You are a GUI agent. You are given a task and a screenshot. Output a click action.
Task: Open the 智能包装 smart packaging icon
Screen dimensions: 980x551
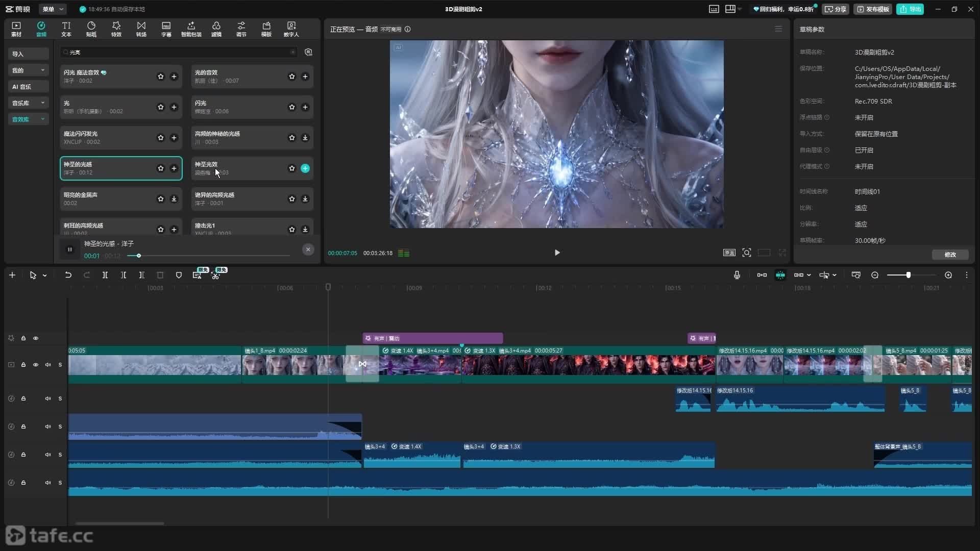[191, 29]
